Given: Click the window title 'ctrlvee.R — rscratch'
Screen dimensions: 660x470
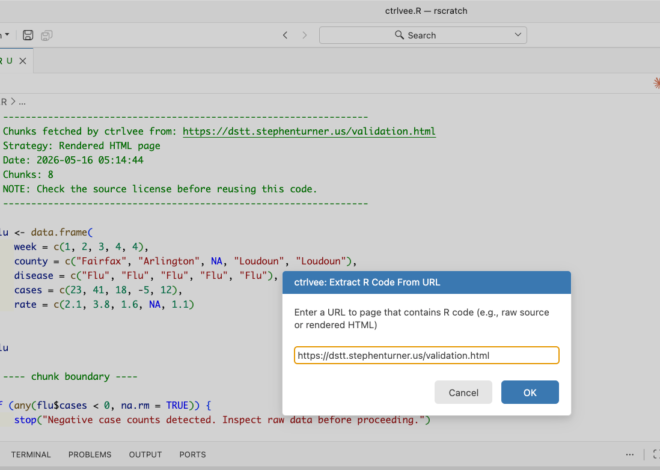Looking at the screenshot, I should (426, 11).
